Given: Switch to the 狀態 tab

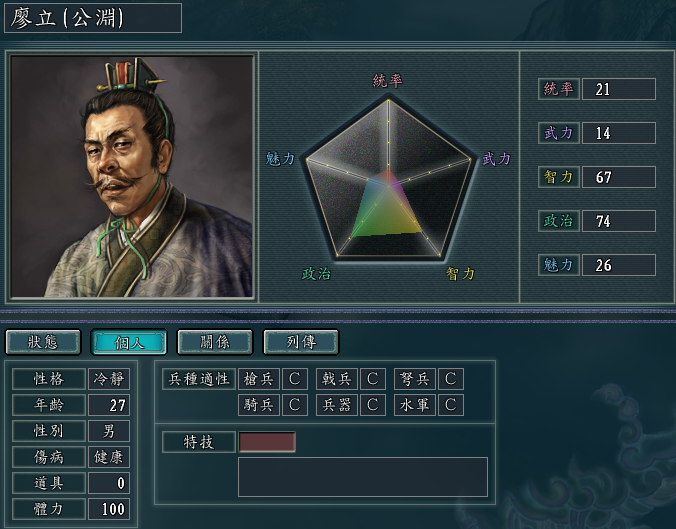Looking at the screenshot, I should coord(43,342).
